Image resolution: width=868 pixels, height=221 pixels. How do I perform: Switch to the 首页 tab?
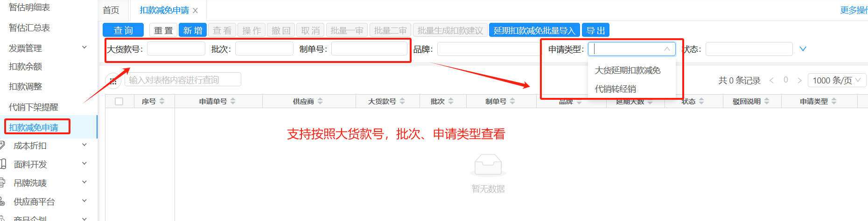coord(111,10)
